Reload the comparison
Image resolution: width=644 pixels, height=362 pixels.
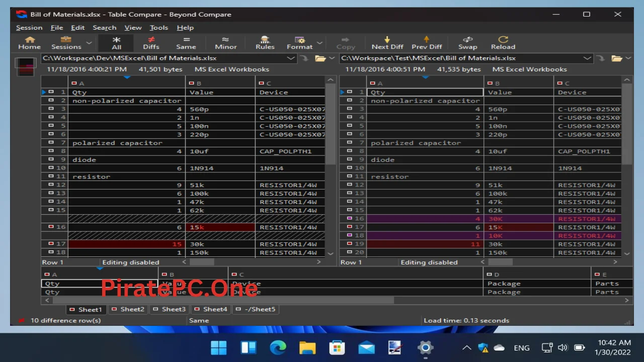[x=503, y=43]
